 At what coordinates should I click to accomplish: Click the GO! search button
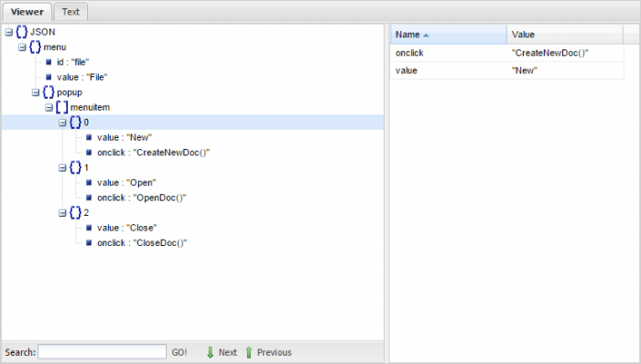point(179,352)
